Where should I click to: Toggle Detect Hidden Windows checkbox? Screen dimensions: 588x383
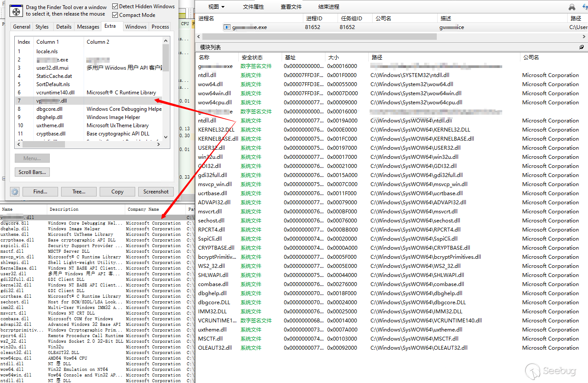[115, 6]
